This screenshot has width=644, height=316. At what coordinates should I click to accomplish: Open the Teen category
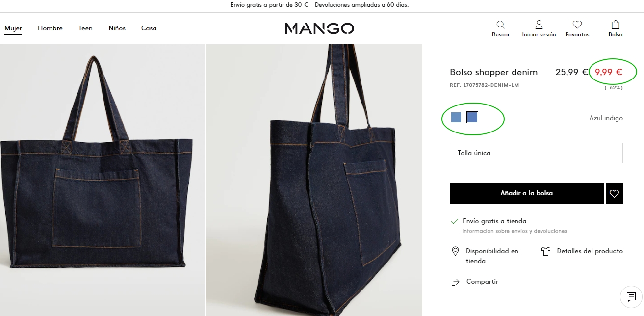coord(85,28)
